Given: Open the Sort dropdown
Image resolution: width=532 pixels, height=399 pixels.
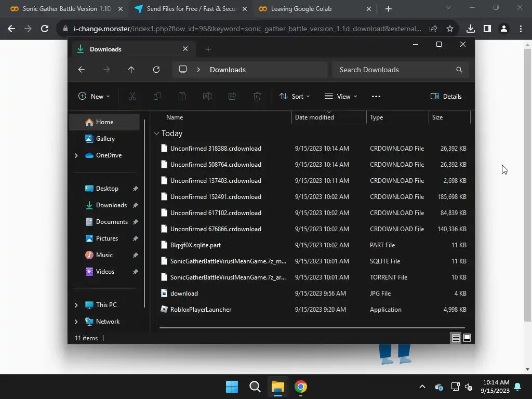Looking at the screenshot, I should [295, 96].
